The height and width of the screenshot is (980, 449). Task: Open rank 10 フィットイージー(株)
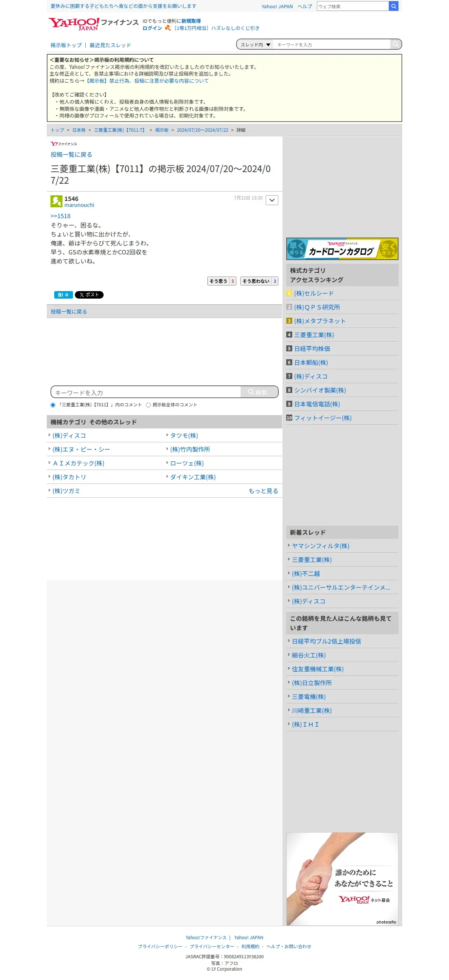(x=323, y=418)
